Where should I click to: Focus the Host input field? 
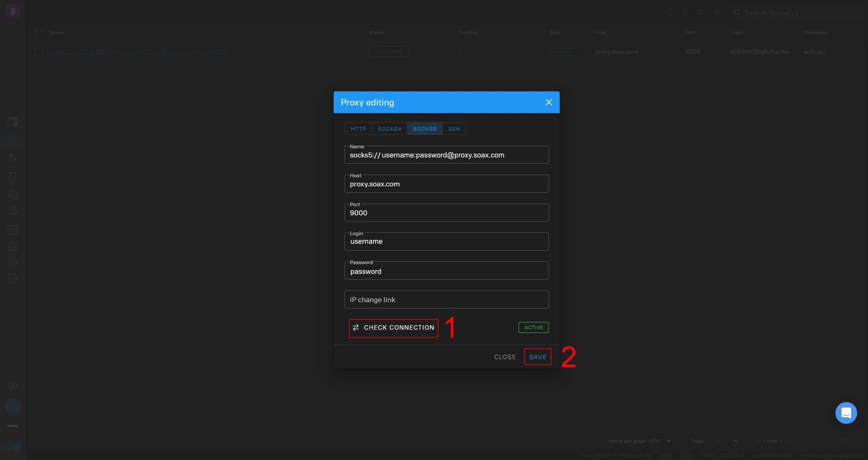click(x=446, y=184)
